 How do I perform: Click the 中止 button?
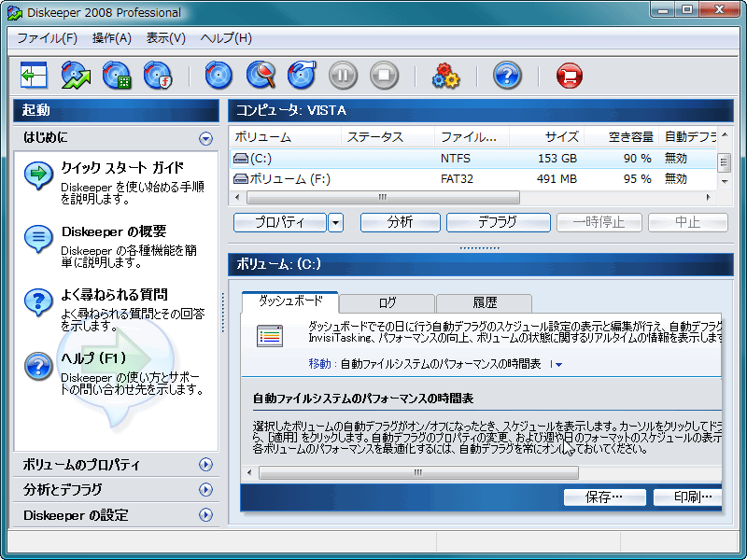[x=688, y=222]
